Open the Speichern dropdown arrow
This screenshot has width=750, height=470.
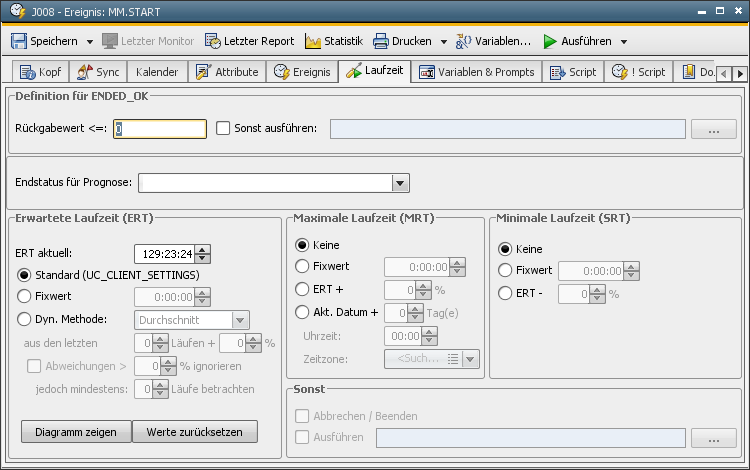(x=89, y=42)
